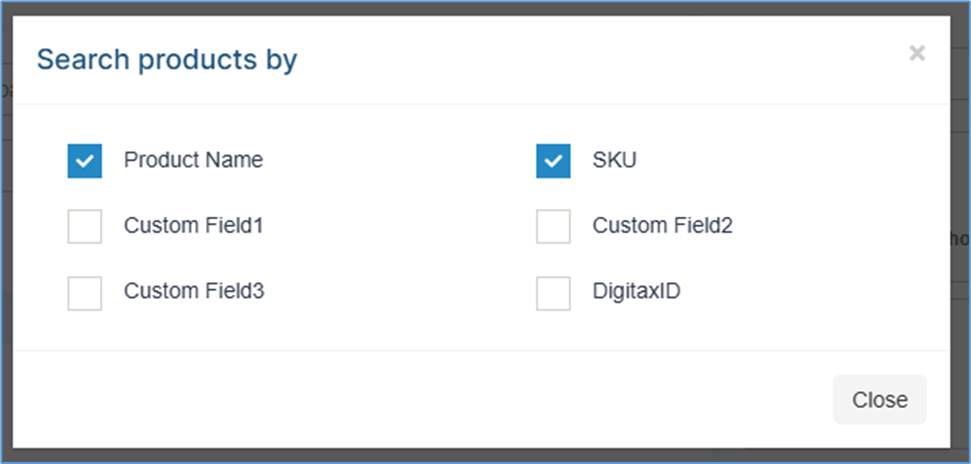
Task: Click empty footer area left of Close
Action: [421, 400]
